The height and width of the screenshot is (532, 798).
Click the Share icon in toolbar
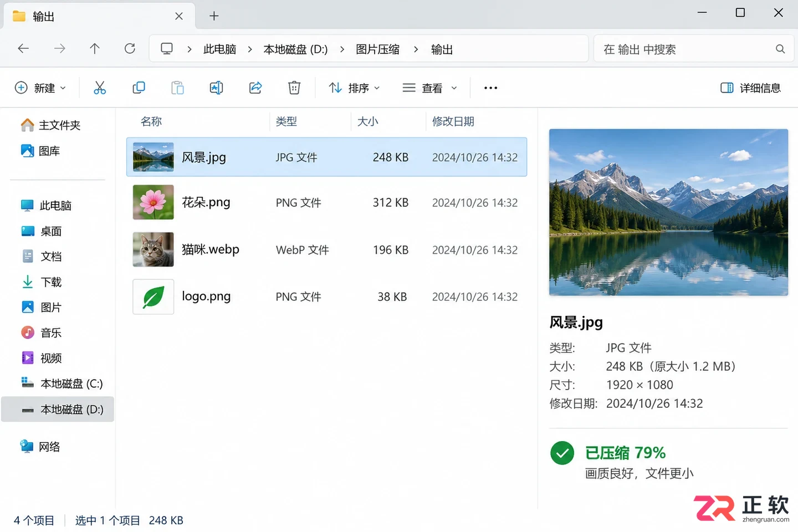coord(255,88)
